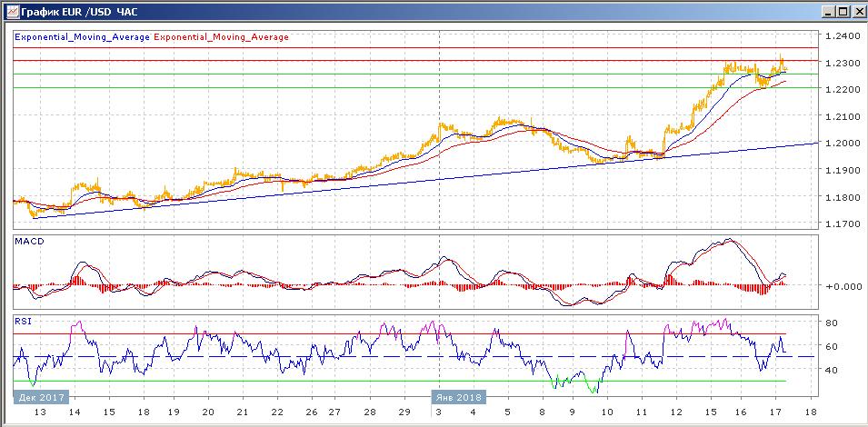Click the blue Exponential_Moving_Average label

[x=82, y=37]
